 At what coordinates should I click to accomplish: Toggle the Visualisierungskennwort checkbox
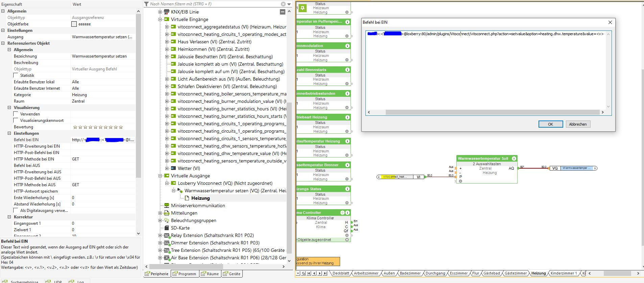[x=16, y=121]
